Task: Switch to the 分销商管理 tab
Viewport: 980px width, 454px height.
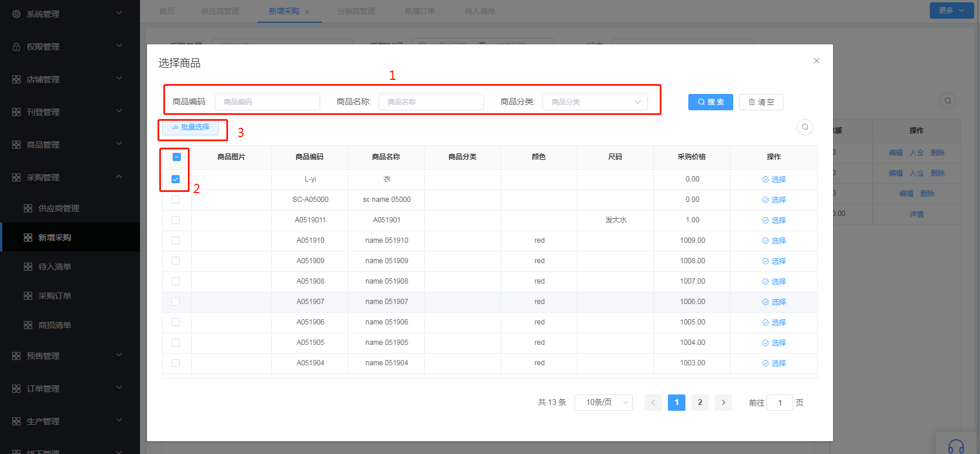Action: click(356, 11)
